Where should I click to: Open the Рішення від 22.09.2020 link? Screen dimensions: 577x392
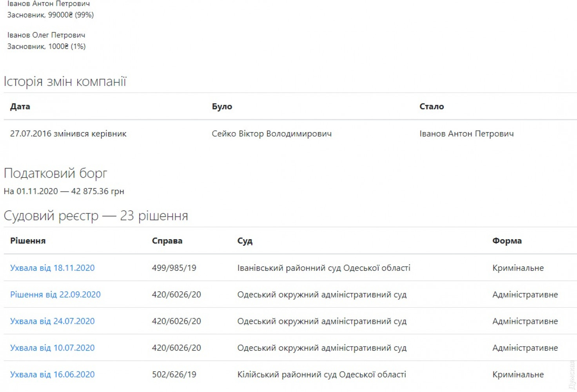coord(55,294)
